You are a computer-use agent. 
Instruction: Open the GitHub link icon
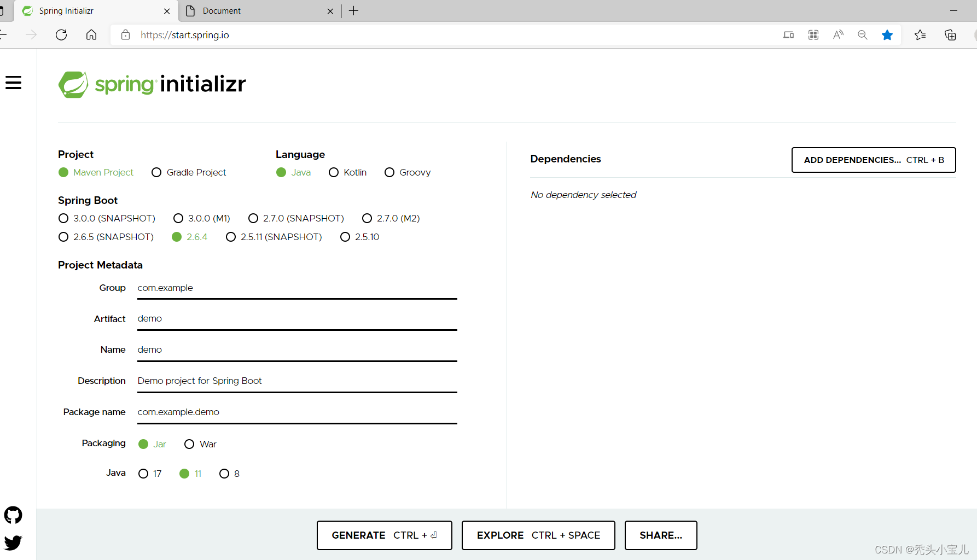[13, 515]
